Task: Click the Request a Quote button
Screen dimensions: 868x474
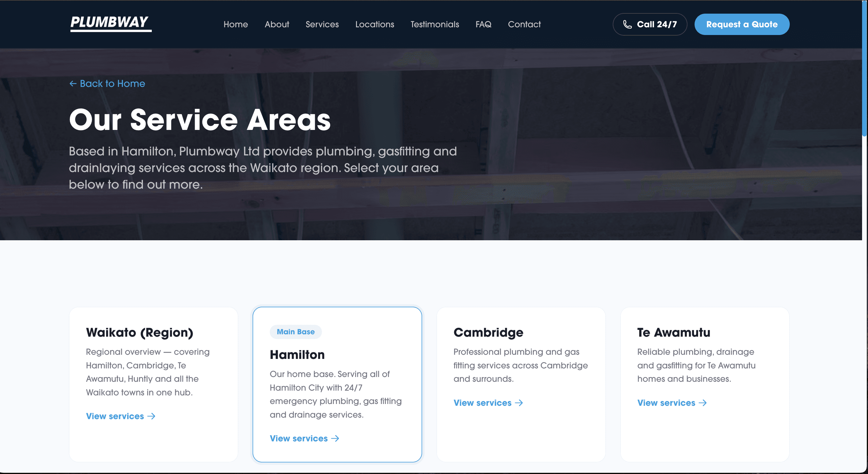Action: 742,24
